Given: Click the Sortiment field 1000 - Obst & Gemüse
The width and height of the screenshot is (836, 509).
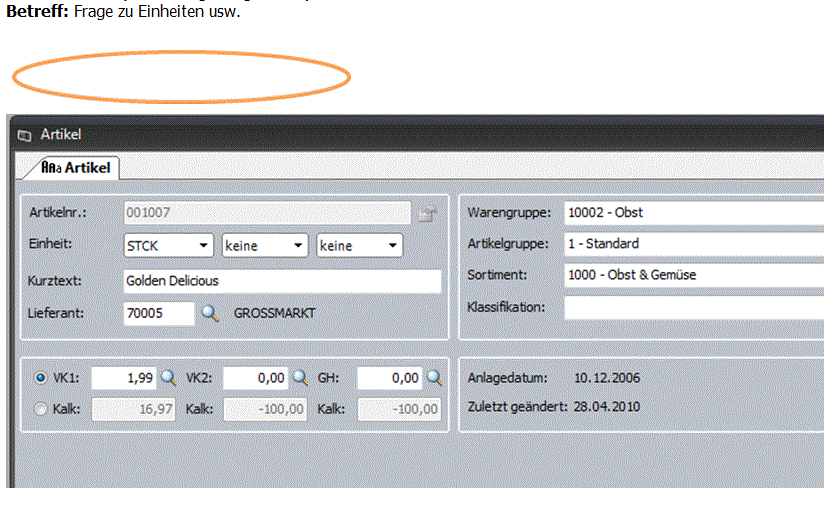Looking at the screenshot, I should (x=692, y=275).
